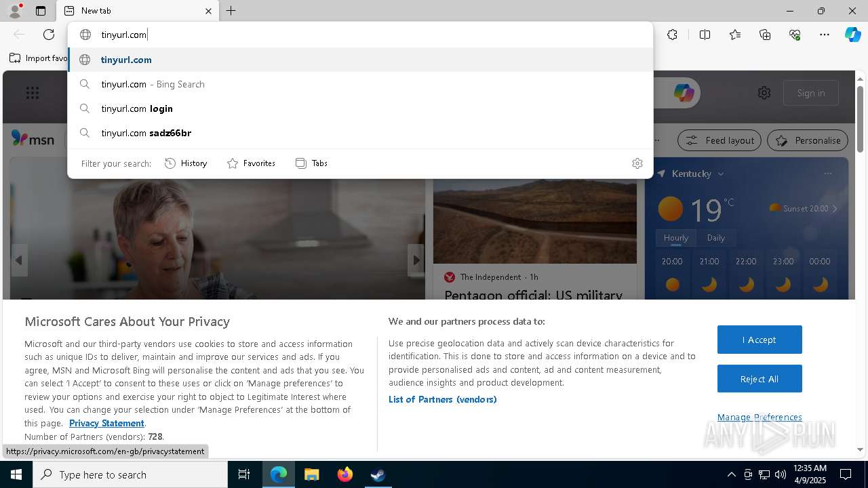
Task: Open Feed layout options
Action: coord(719,140)
